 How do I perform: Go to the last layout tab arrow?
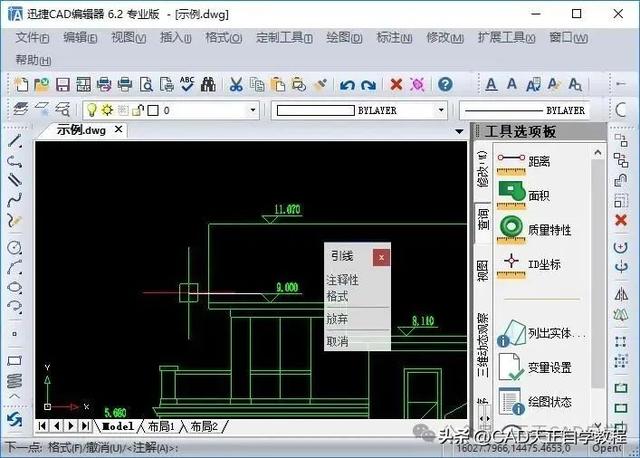(85, 426)
